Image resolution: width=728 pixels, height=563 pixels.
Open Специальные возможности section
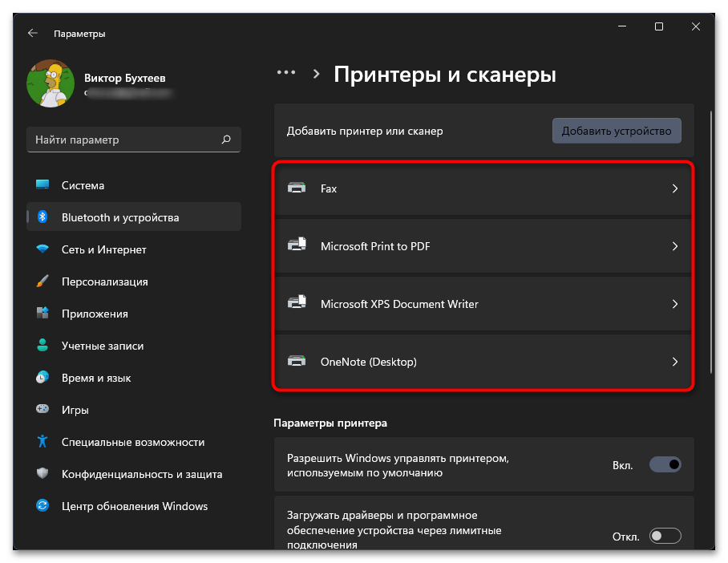point(134,442)
